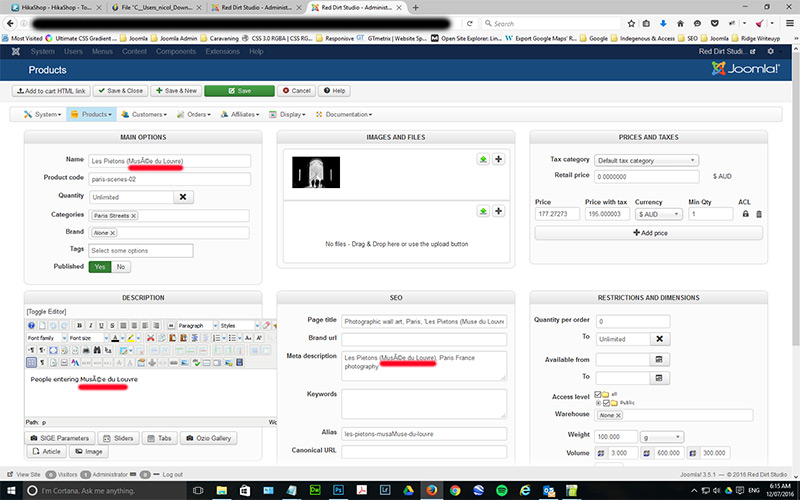Pick the text color swatch in editor
Image resolution: width=800 pixels, height=500 pixels.
(115, 338)
